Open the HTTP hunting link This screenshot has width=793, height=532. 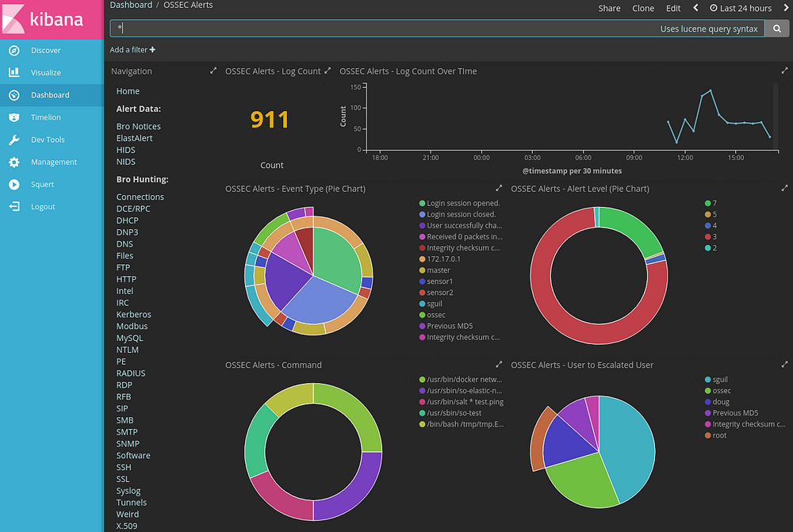pos(126,279)
